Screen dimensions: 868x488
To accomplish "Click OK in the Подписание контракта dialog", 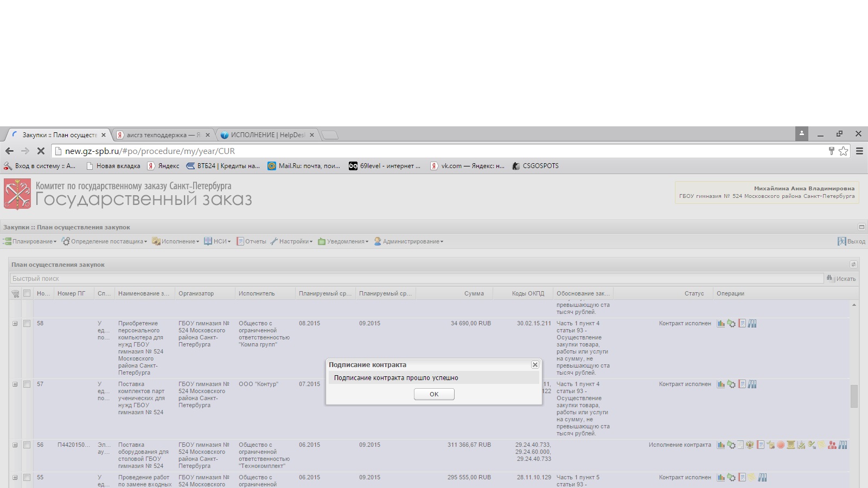I will pyautogui.click(x=434, y=394).
